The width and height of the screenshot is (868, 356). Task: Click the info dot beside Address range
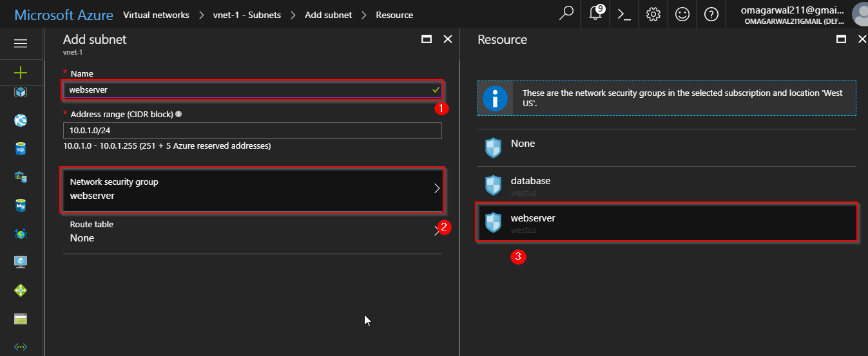click(178, 114)
